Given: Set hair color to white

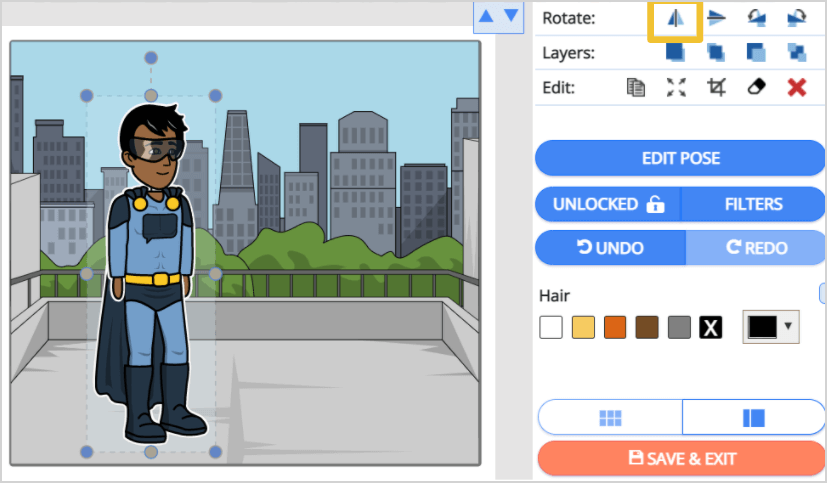Looking at the screenshot, I should [551, 327].
